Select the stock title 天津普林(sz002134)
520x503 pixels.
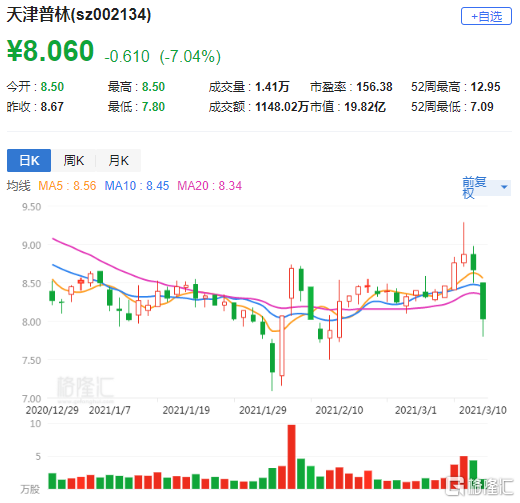point(79,15)
